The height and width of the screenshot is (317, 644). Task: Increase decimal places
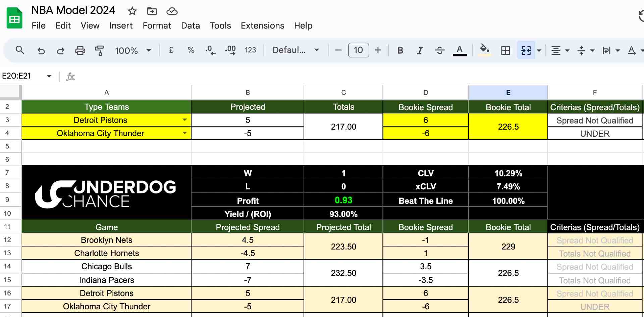click(230, 50)
